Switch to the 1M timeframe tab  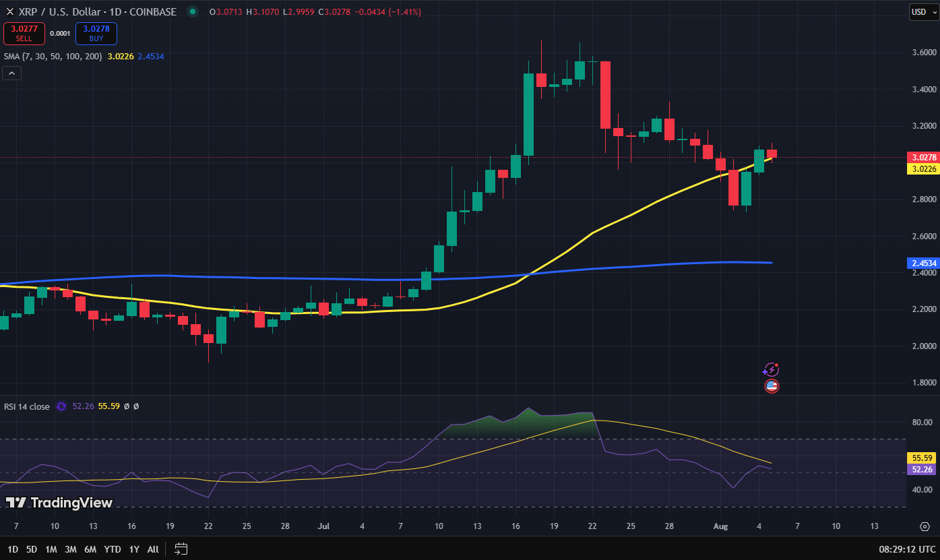coord(50,549)
